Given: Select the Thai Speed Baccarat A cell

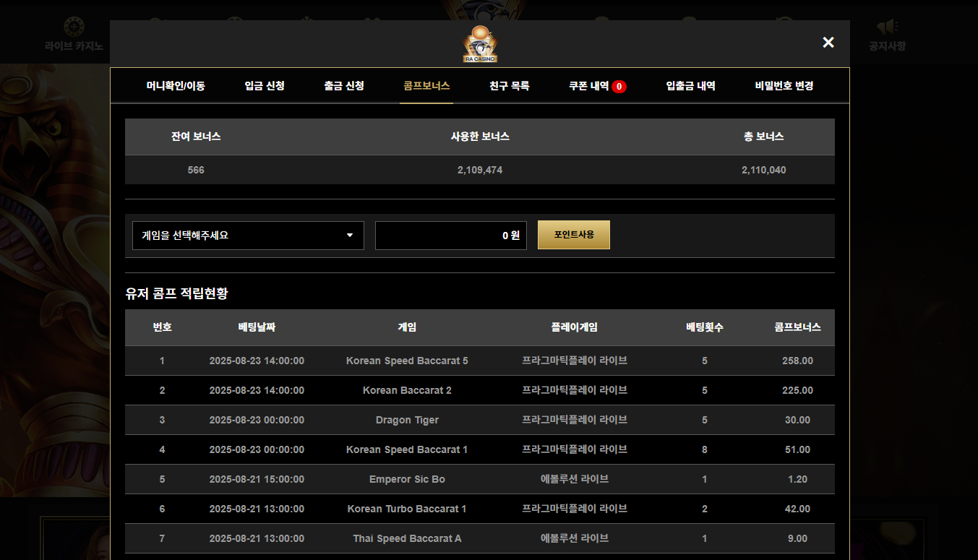Looking at the screenshot, I should 407,538.
